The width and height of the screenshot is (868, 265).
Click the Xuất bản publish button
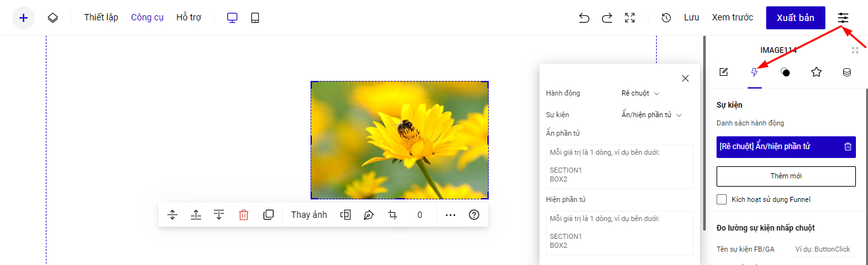[795, 18]
